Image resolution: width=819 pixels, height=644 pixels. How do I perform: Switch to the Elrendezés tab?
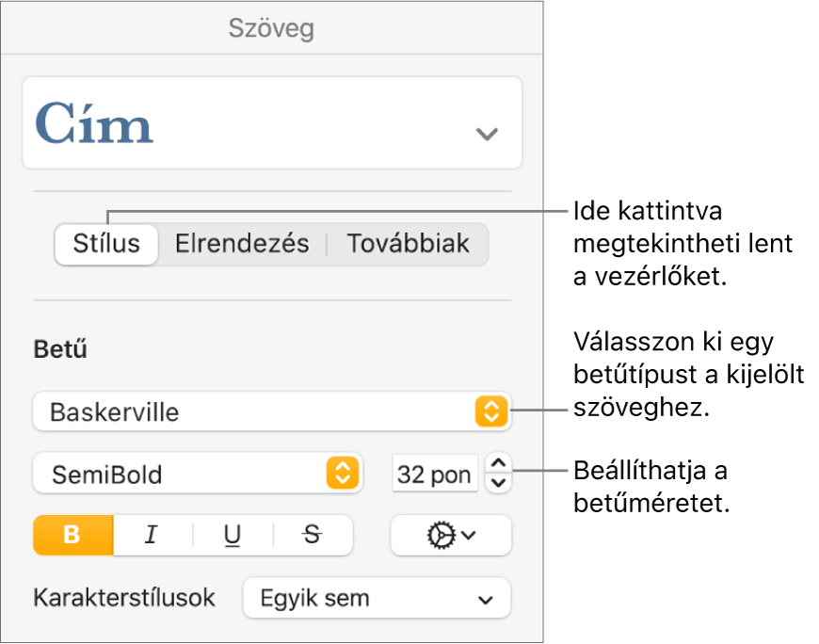click(x=242, y=244)
